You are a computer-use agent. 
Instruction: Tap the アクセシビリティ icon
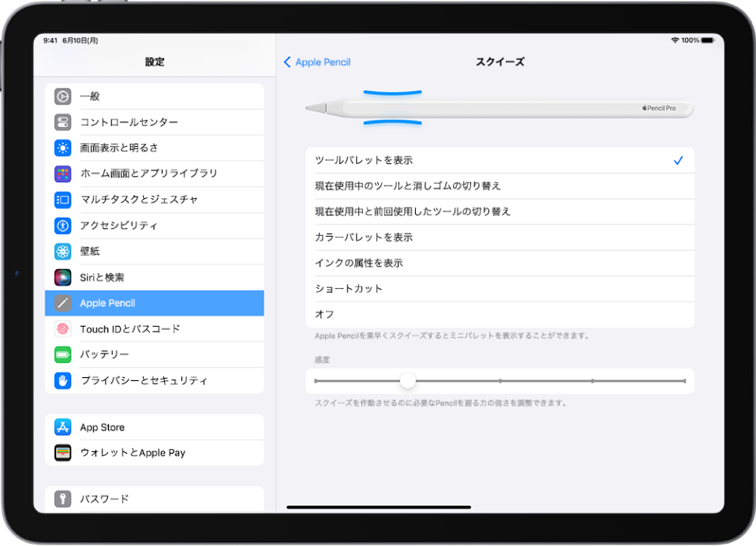coord(62,226)
